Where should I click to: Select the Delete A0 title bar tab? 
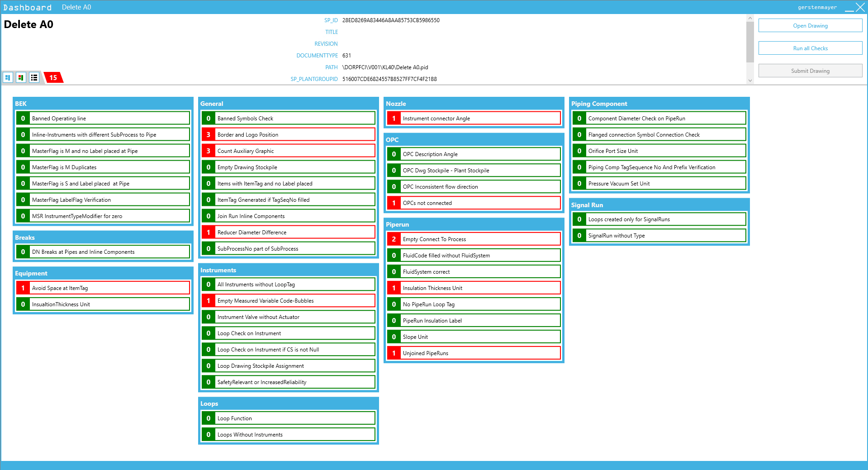click(x=76, y=7)
